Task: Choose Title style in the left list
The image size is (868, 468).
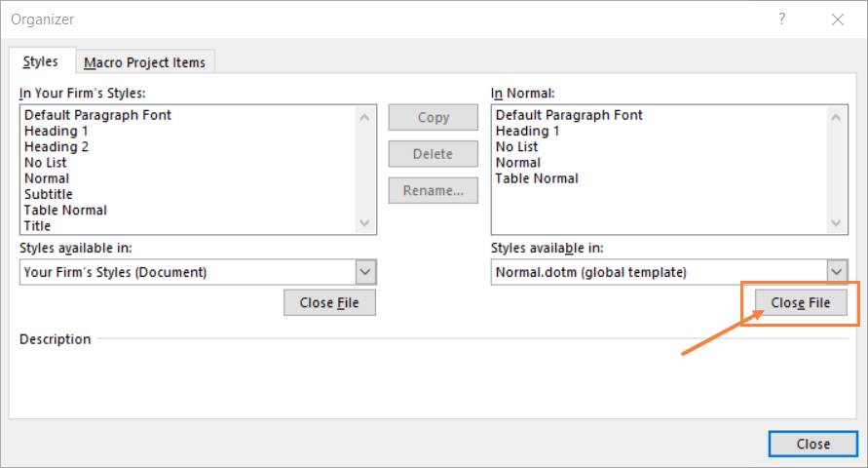Action: (38, 225)
